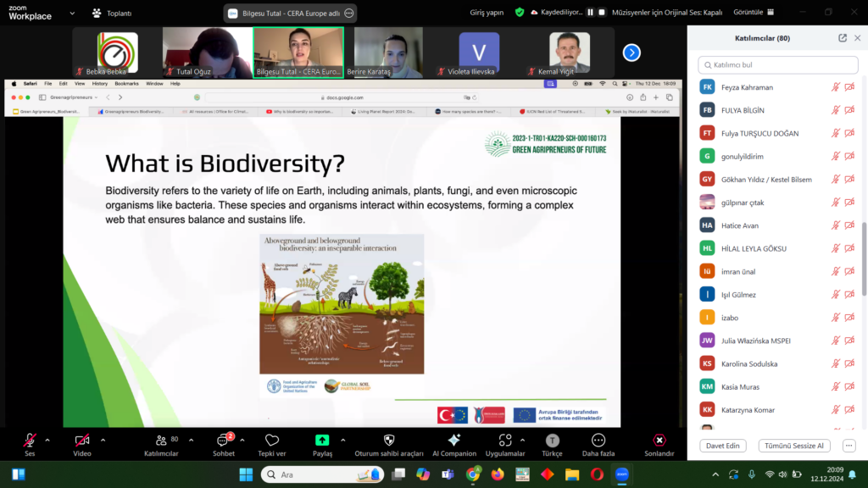Click the Katılımcı bul search field

[777, 64]
